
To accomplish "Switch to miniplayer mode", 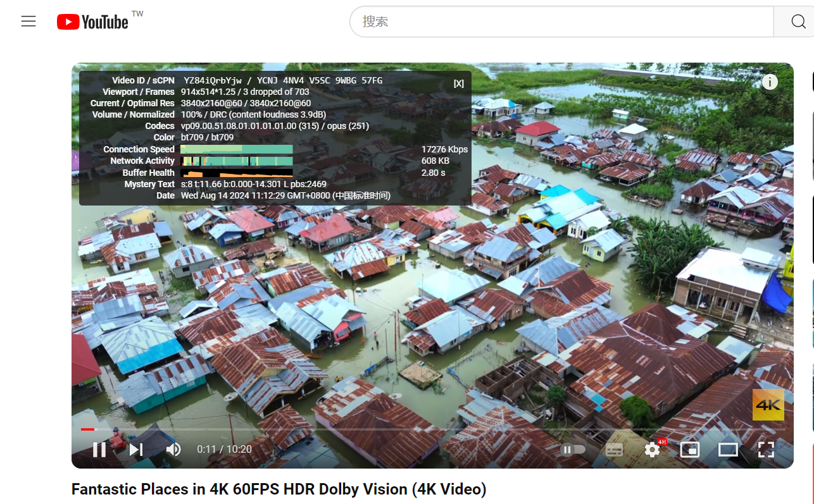I will [x=689, y=450].
